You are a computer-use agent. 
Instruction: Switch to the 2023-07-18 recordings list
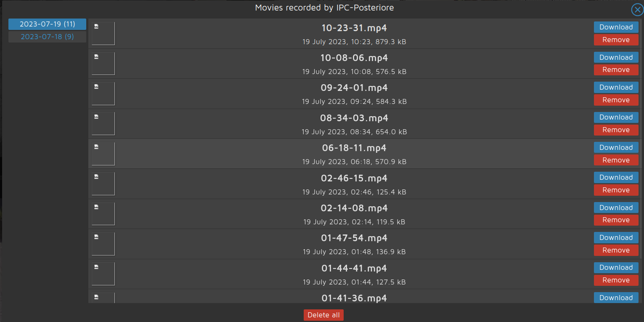pos(47,37)
